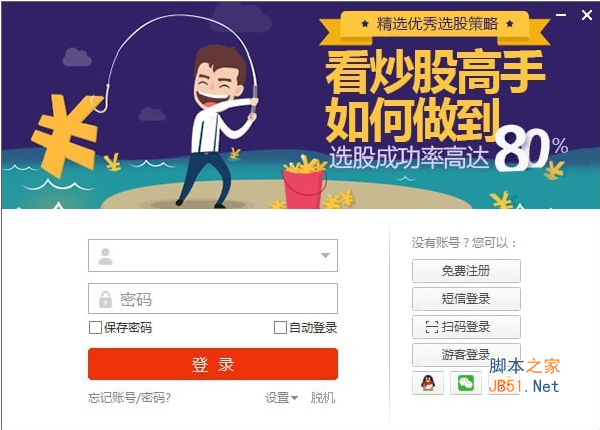This screenshot has height=430, width=600.
Task: Tick the 自动登录 checkbox
Action: [x=280, y=327]
